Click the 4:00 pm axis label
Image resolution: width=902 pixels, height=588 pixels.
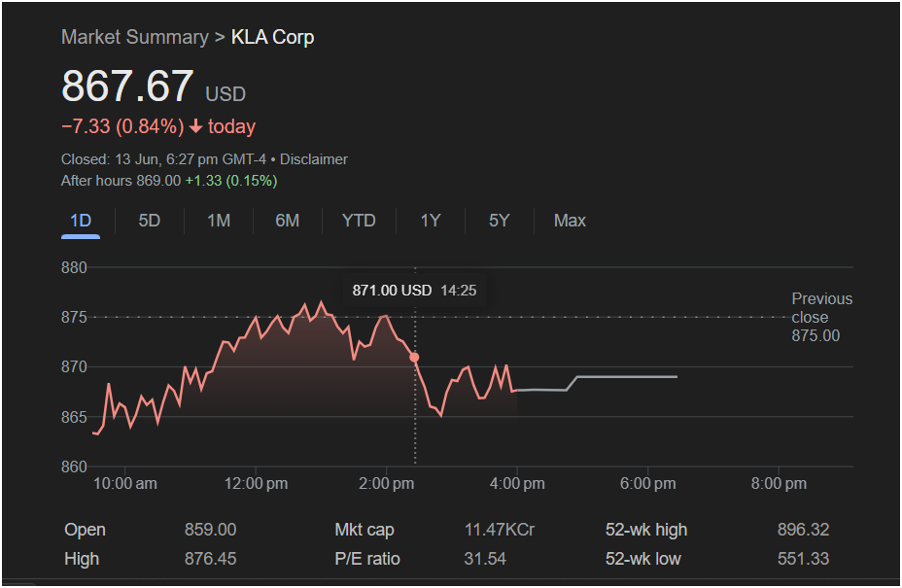pyautogui.click(x=517, y=483)
